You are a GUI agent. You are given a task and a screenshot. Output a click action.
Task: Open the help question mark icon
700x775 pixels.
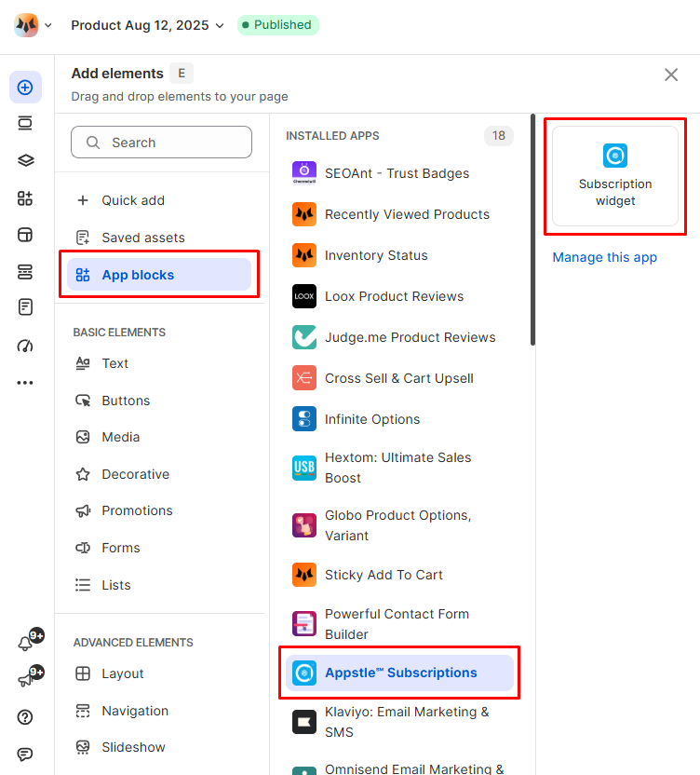25,717
